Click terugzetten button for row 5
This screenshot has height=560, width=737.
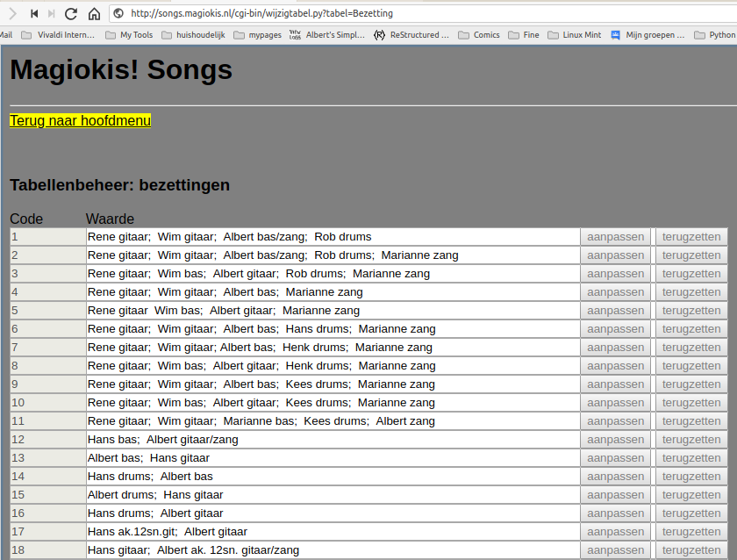point(690,311)
